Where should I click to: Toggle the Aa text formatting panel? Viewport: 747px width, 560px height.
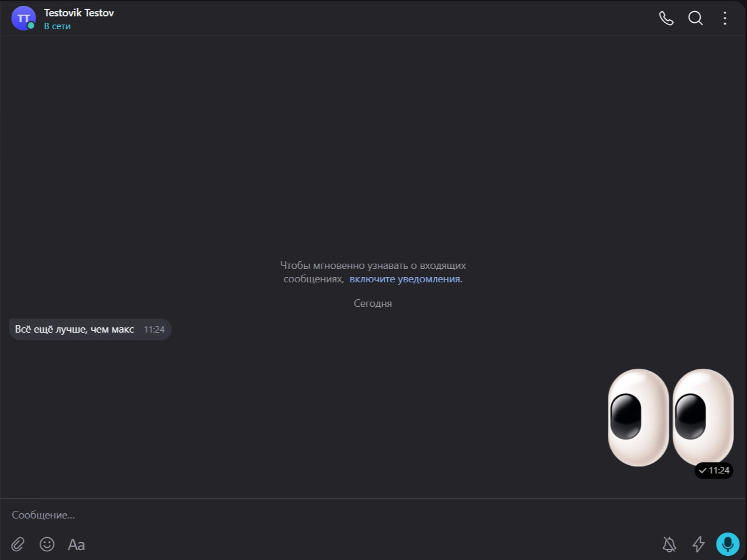(77, 544)
